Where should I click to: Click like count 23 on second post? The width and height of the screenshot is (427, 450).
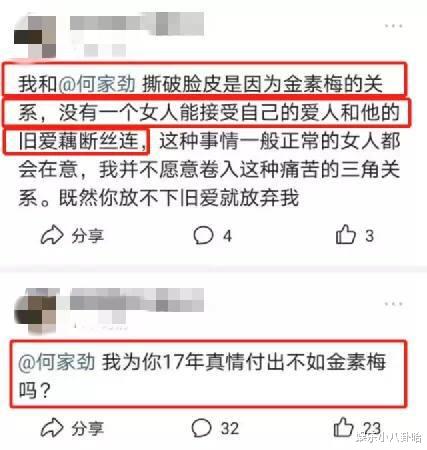tap(371, 428)
